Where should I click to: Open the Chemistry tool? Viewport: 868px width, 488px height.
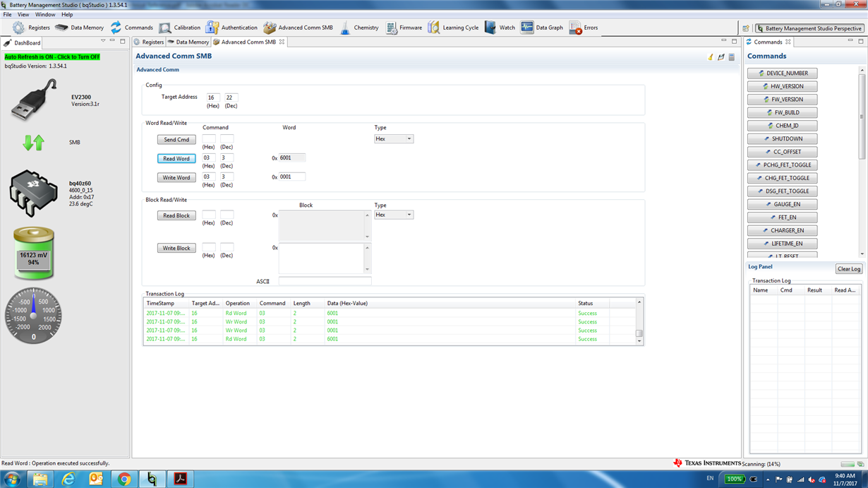358,28
